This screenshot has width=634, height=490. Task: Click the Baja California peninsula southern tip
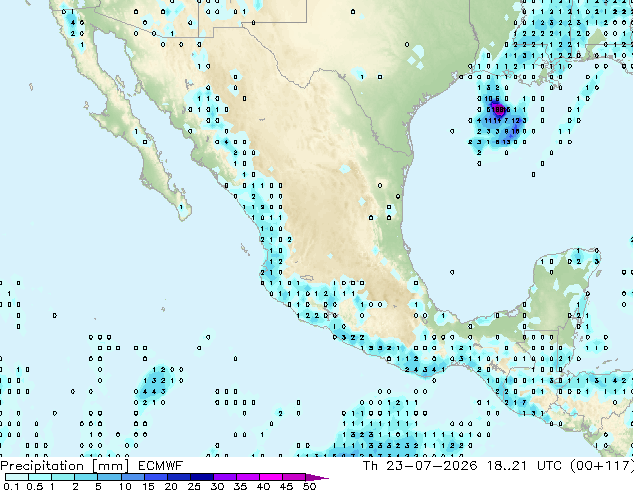[x=183, y=214]
